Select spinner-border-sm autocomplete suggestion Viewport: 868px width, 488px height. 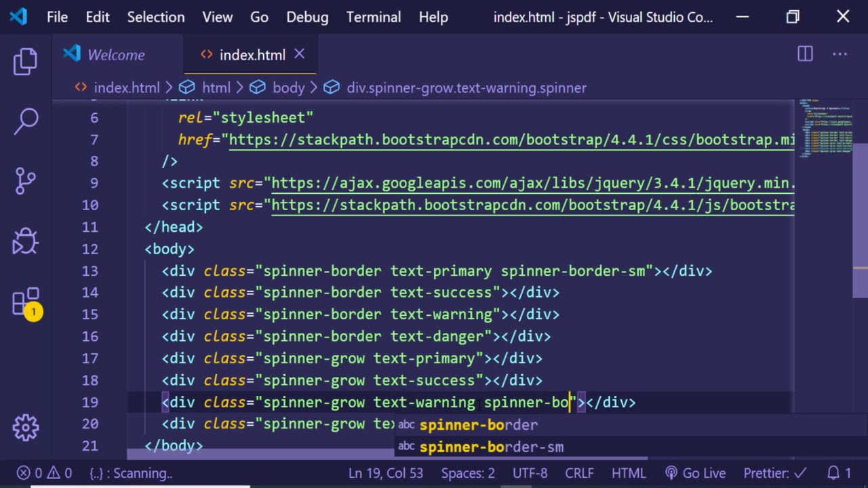click(491, 447)
